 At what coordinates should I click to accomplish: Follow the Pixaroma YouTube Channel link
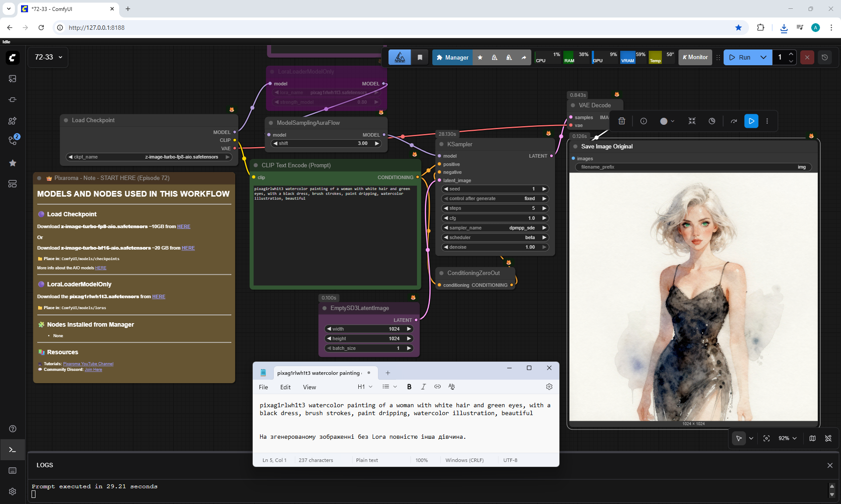coord(88,364)
